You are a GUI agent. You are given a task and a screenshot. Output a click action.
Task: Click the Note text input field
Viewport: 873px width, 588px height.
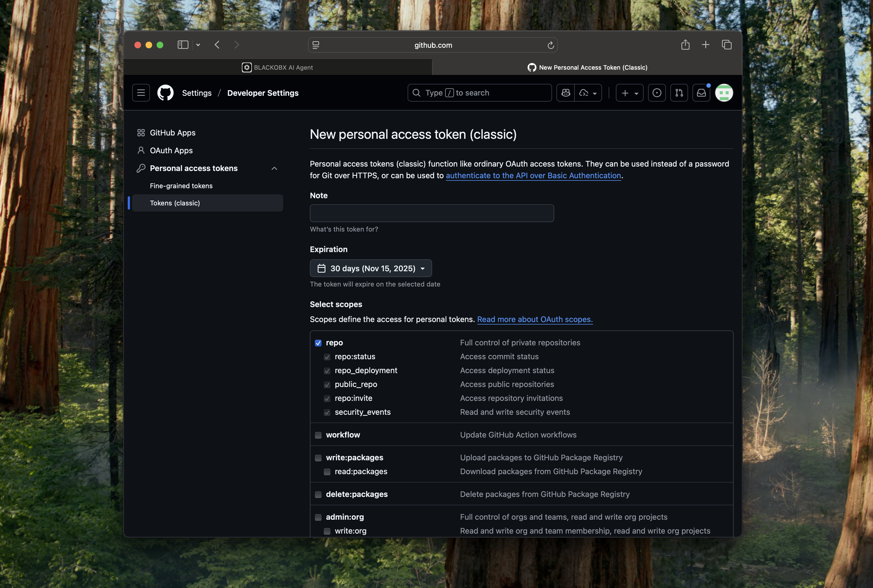(432, 213)
